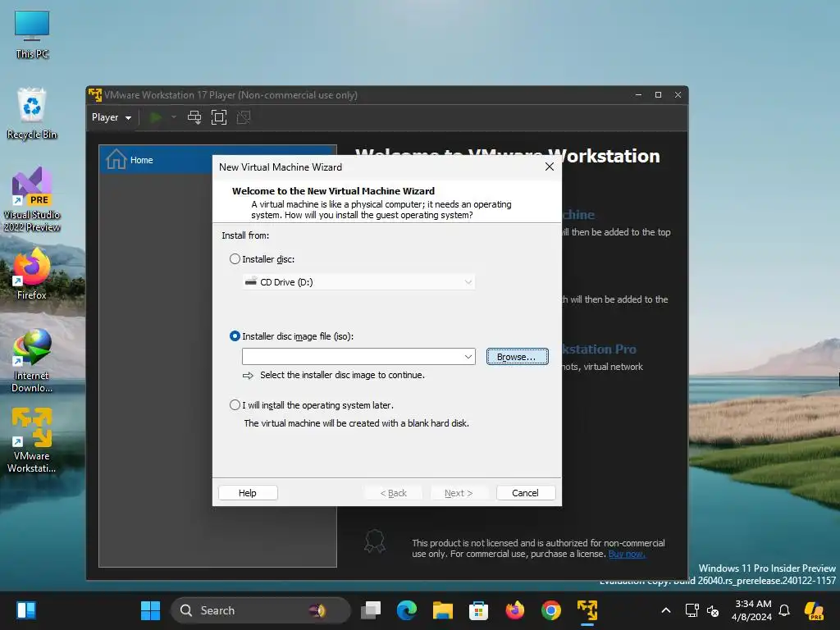Expand the power options arrow beside play

(x=174, y=117)
